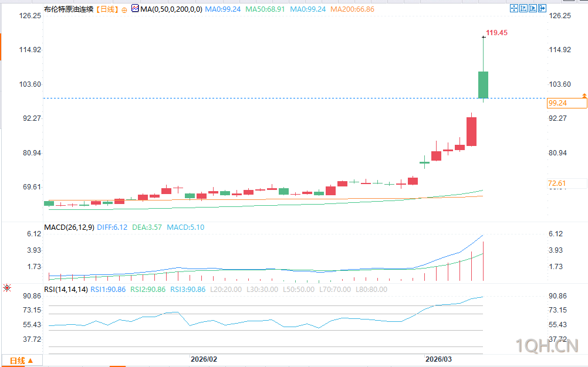
Task: Click the 126.25 left axis label
Action: click(31, 16)
